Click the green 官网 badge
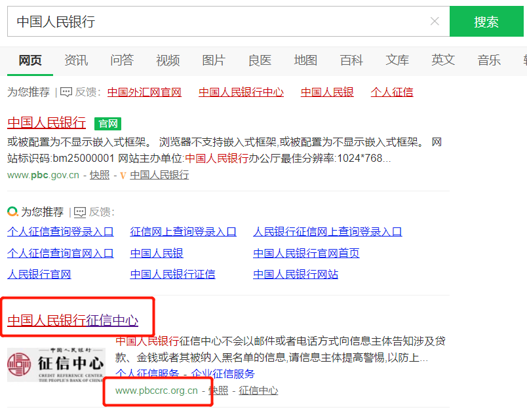Viewport: 527px width, 420px height. (107, 124)
